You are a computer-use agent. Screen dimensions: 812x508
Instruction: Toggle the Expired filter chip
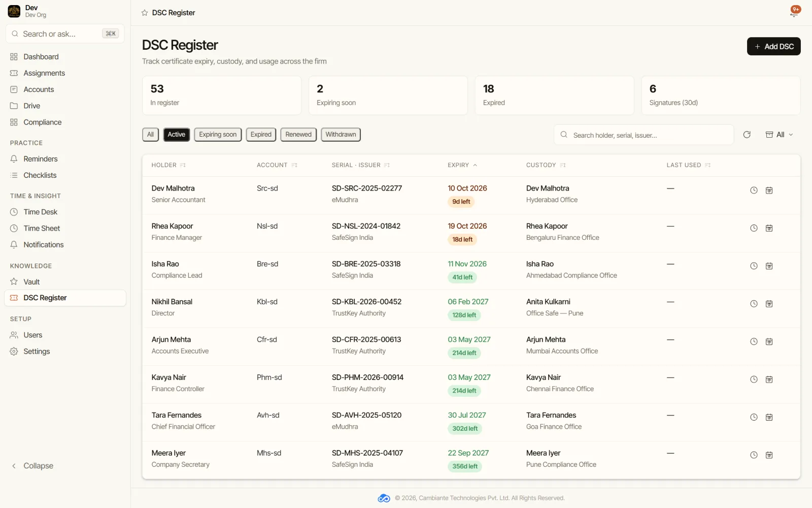(x=261, y=135)
